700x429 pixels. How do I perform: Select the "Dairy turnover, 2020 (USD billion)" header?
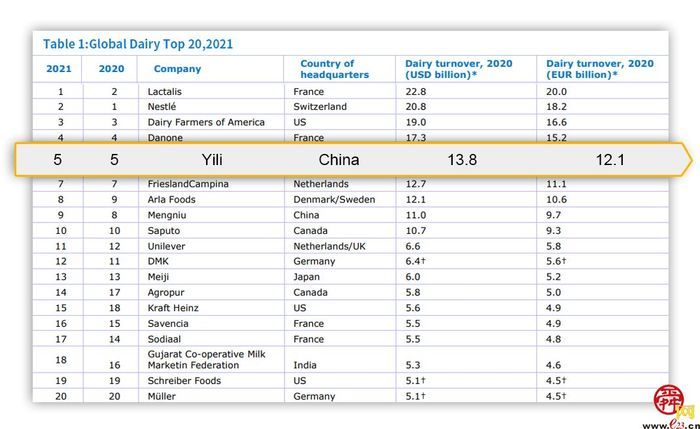coord(458,69)
